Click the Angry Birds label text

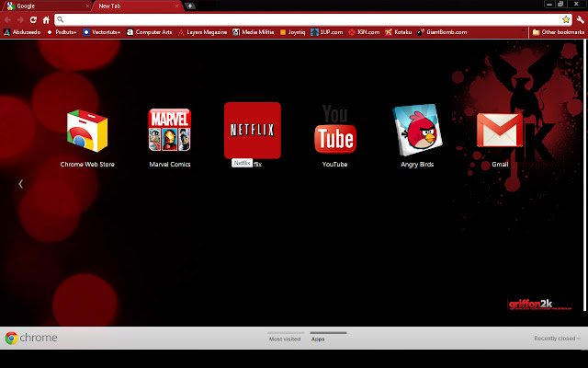click(x=417, y=164)
